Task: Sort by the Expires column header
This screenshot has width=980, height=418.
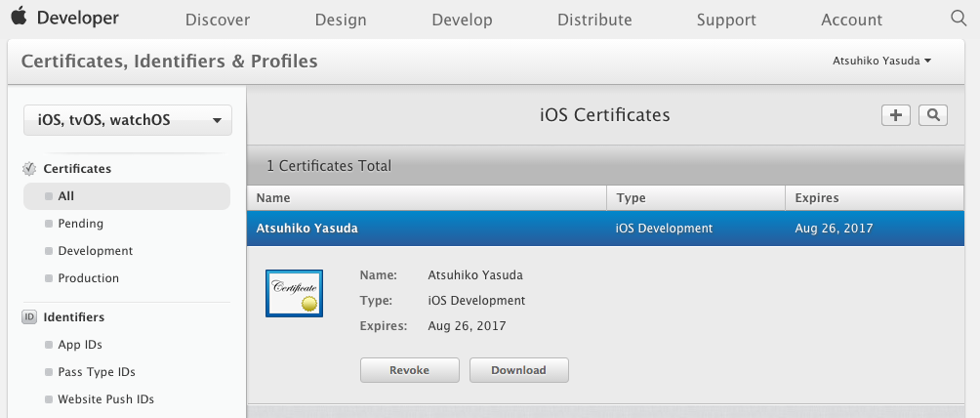Action: pos(875,197)
